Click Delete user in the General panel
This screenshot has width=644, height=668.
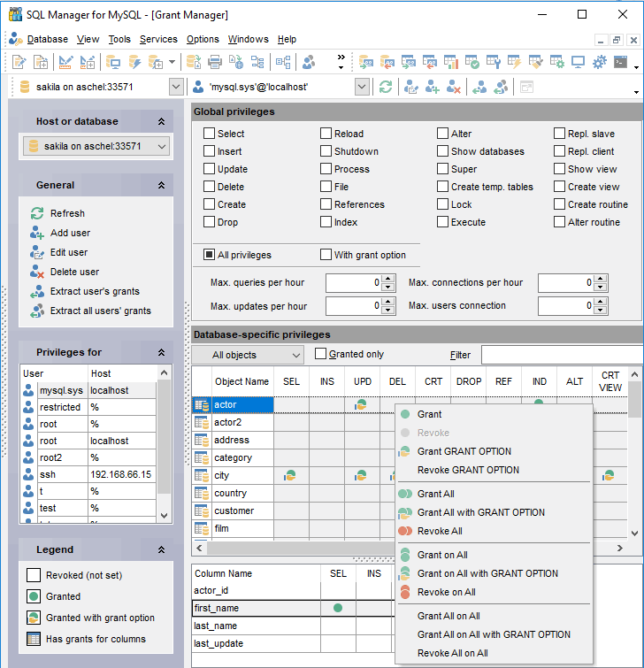coord(74,272)
